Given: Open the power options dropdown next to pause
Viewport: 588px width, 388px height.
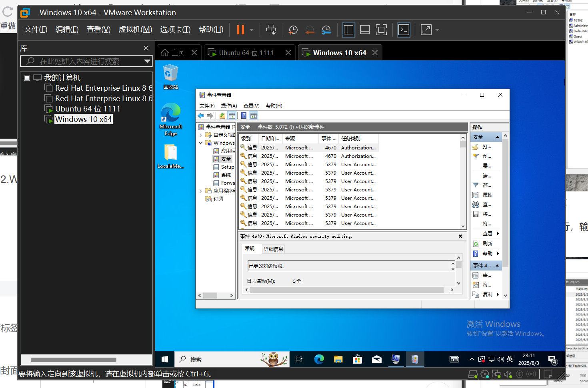Looking at the screenshot, I should pos(252,30).
